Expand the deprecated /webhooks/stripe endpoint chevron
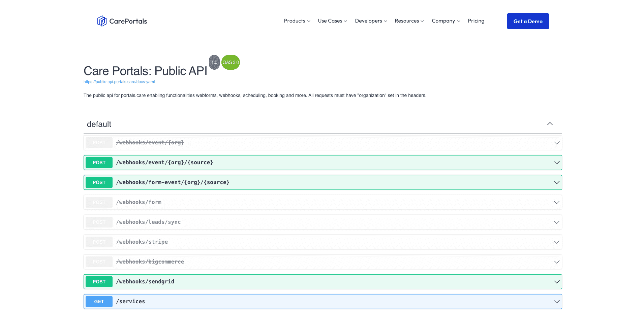 [556, 242]
